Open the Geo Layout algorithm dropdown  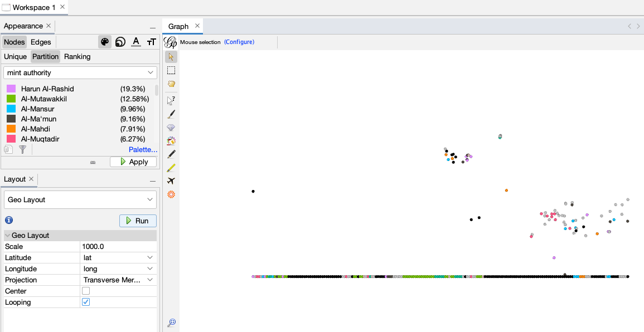coord(80,199)
